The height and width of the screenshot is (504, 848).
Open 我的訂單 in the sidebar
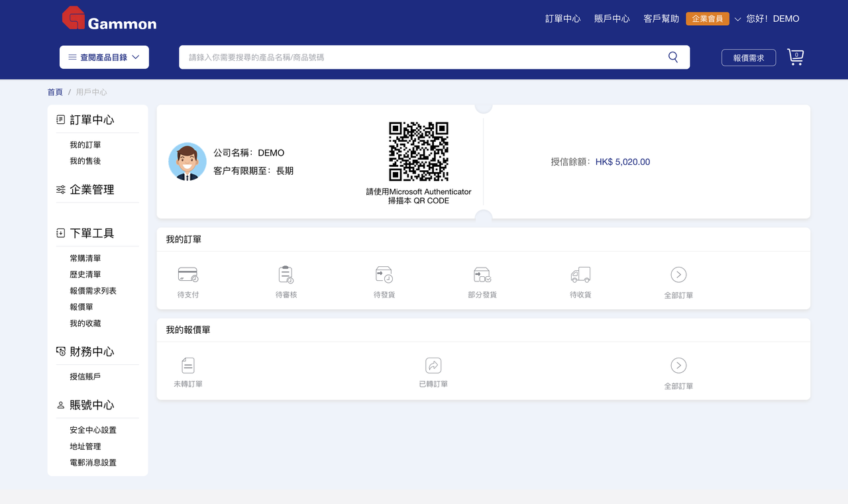pos(85,145)
